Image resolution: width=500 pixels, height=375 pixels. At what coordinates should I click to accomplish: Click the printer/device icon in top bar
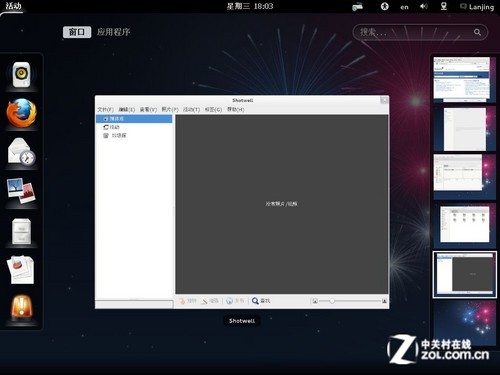pyautogui.click(x=357, y=7)
